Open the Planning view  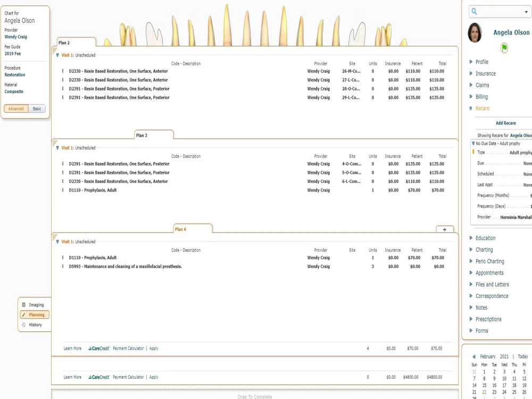click(x=35, y=314)
